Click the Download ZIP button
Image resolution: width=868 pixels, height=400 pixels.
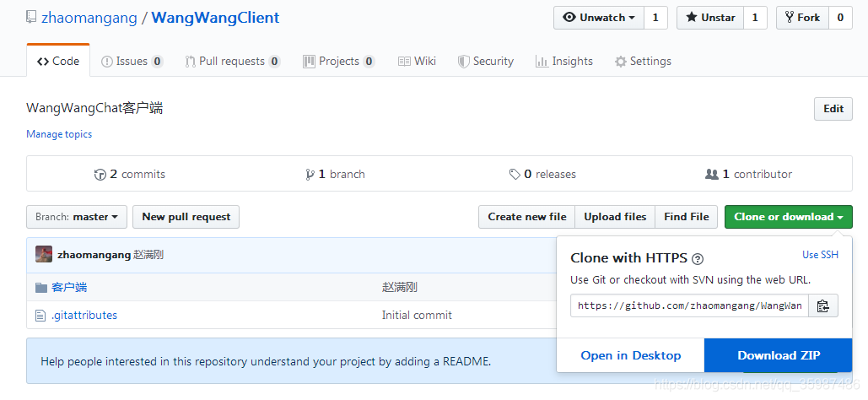778,355
